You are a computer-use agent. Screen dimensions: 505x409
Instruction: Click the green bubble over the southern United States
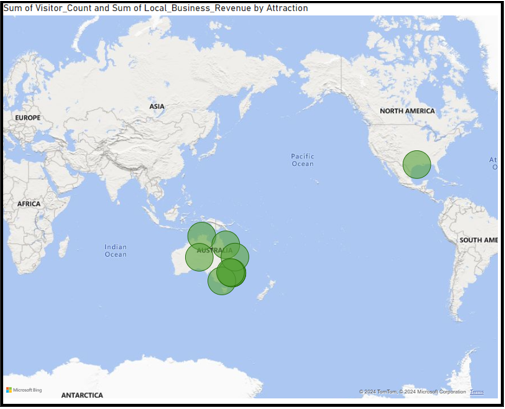click(x=417, y=164)
